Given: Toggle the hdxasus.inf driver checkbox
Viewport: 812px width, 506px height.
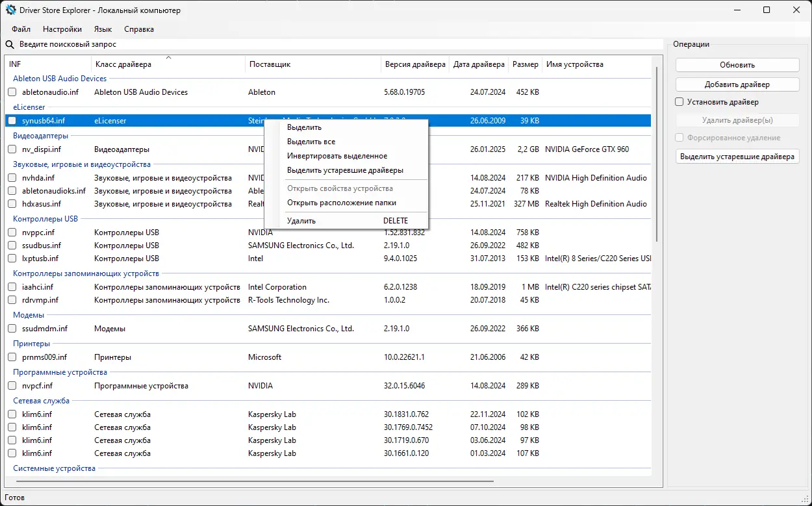Looking at the screenshot, I should pos(12,204).
